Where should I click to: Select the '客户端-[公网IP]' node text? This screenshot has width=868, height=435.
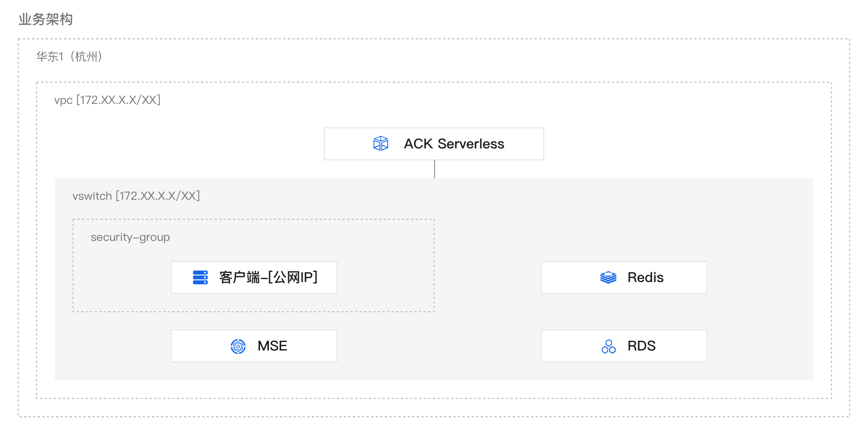coord(268,277)
